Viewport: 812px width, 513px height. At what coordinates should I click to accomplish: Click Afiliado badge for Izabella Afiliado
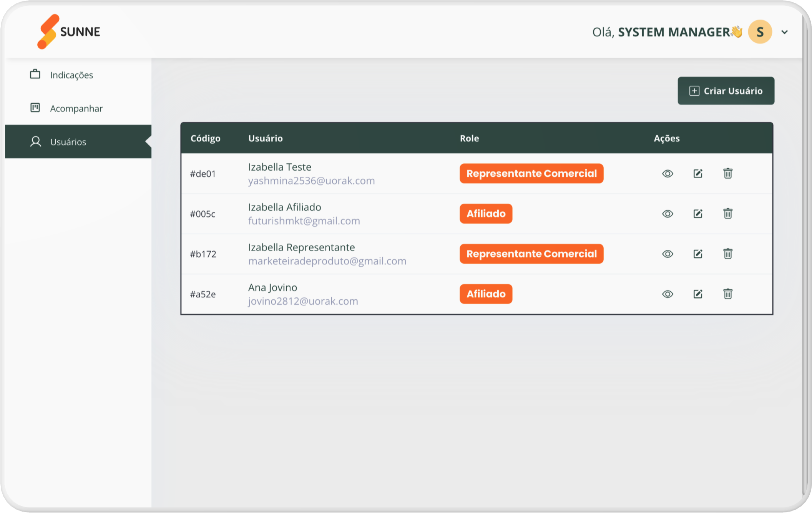click(x=486, y=214)
